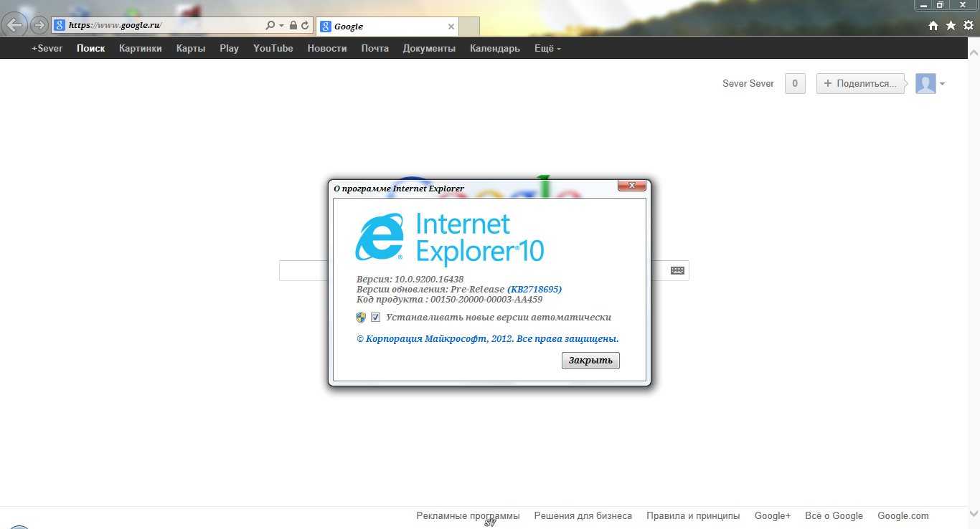980x529 pixels.
Task: Click into the Google search field
Action: [x=484, y=270]
